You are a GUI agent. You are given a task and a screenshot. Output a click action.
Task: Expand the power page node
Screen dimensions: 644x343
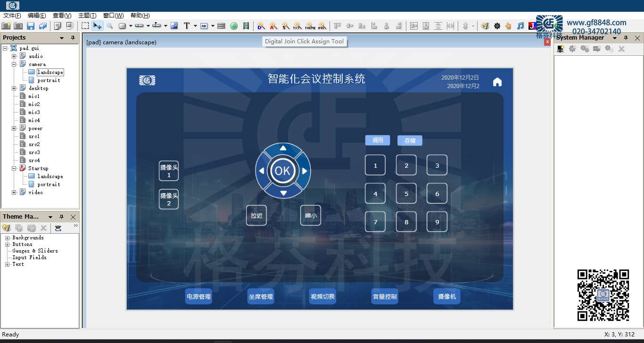click(x=14, y=128)
